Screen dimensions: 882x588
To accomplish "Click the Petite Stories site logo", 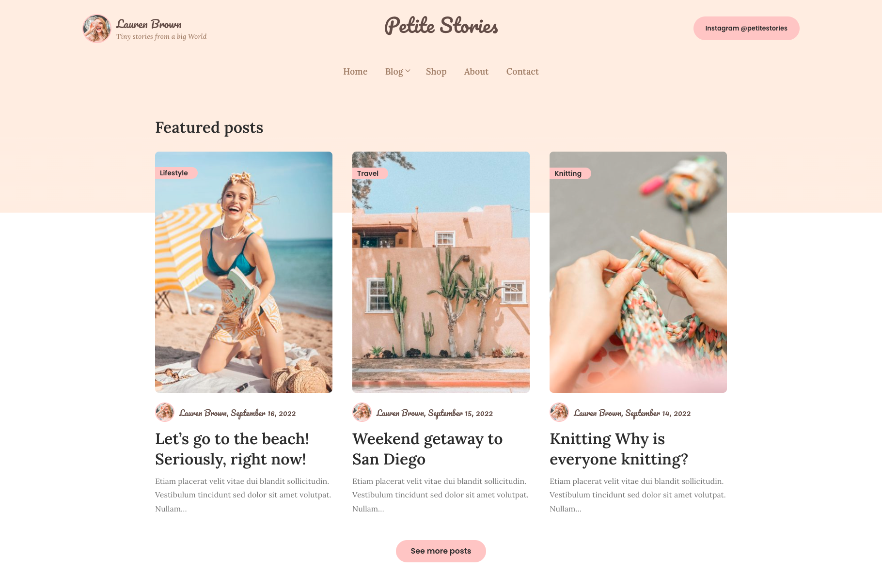I will [441, 26].
